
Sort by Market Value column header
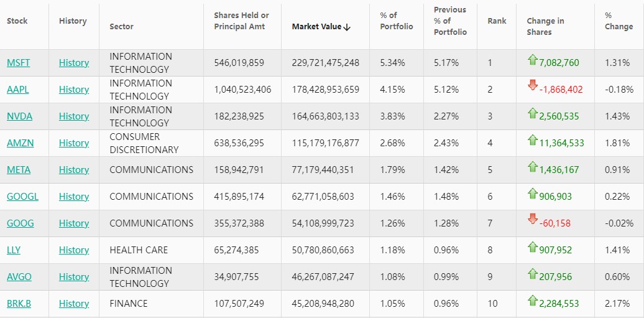point(321,27)
